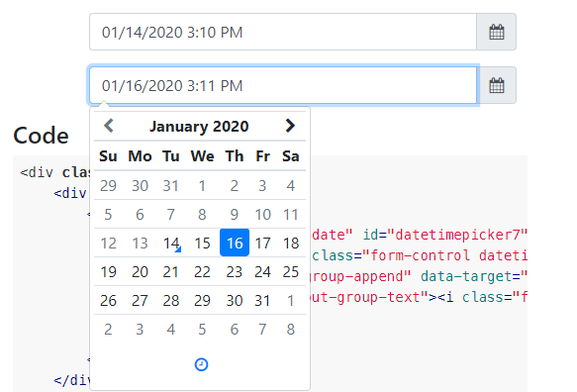Image resolution: width=577 pixels, height=392 pixels.
Task: Select day 27 in the calendar
Action: 140,300
